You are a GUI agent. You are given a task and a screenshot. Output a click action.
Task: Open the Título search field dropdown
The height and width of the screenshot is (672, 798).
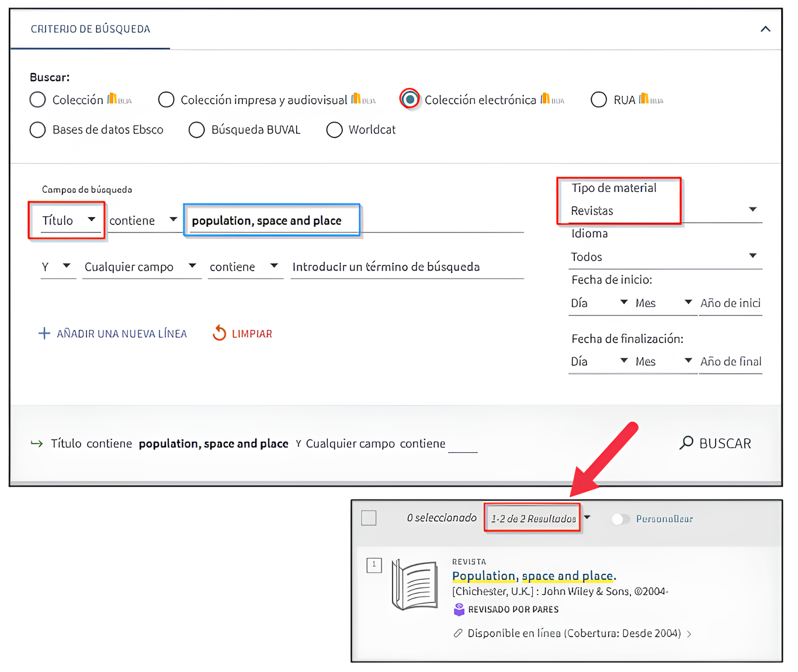pos(68,220)
